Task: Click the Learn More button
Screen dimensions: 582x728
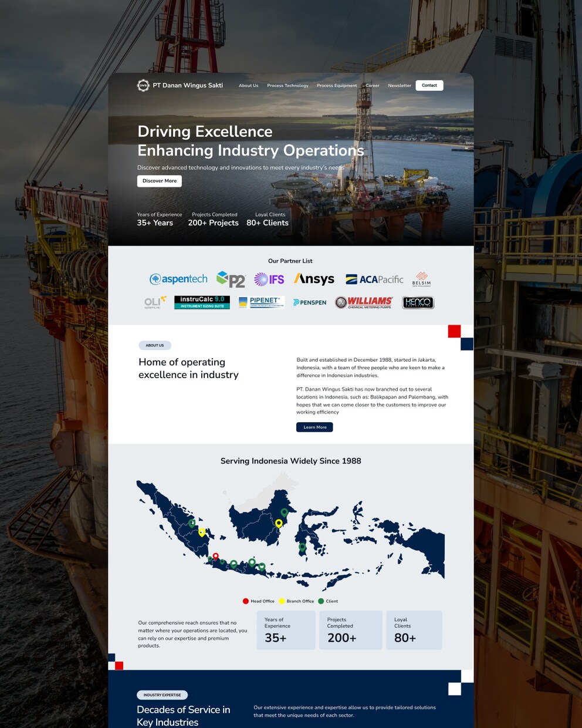Action: [314, 427]
